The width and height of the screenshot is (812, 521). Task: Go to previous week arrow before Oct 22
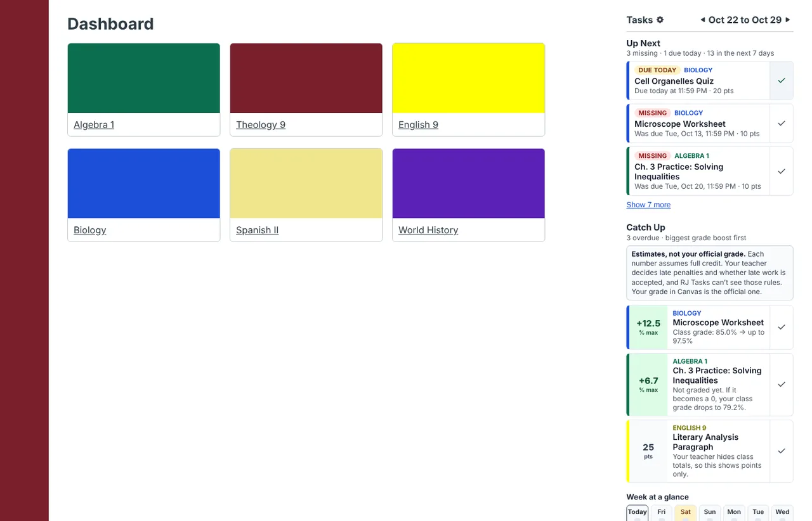click(702, 20)
